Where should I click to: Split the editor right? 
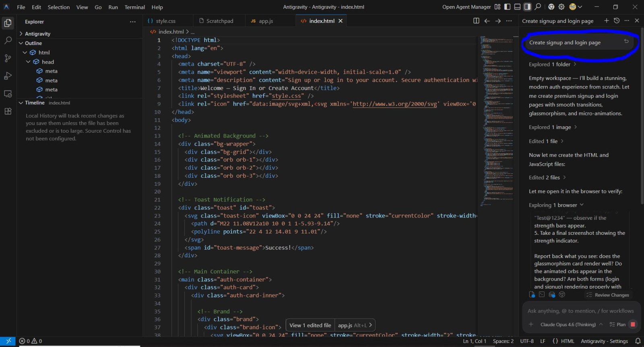476,21
